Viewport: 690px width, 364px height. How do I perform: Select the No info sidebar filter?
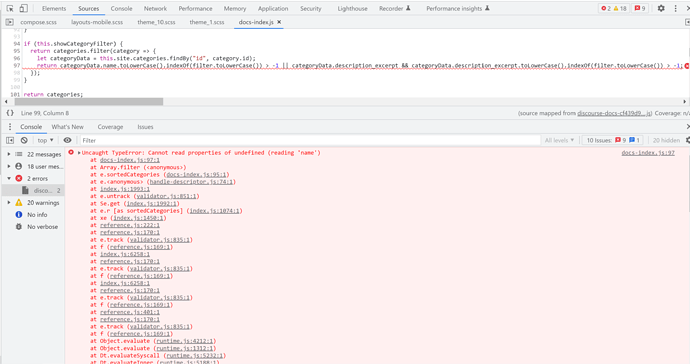(37, 215)
